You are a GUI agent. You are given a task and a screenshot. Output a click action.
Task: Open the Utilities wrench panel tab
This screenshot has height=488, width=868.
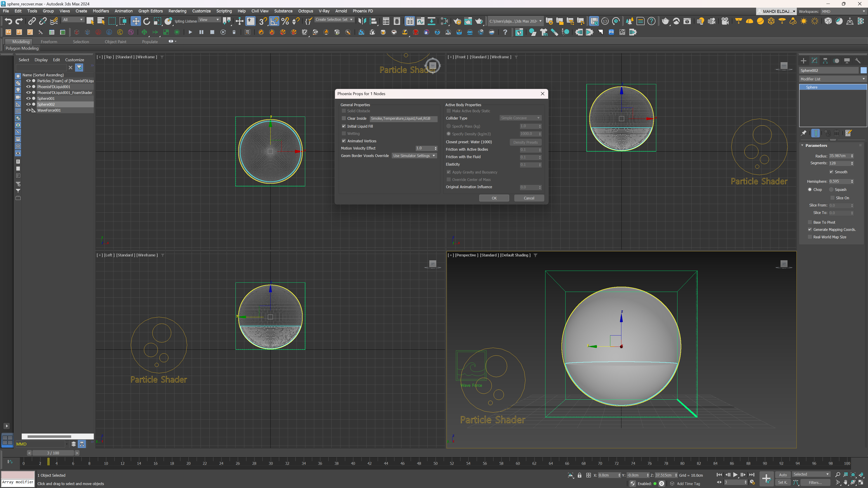coord(858,61)
